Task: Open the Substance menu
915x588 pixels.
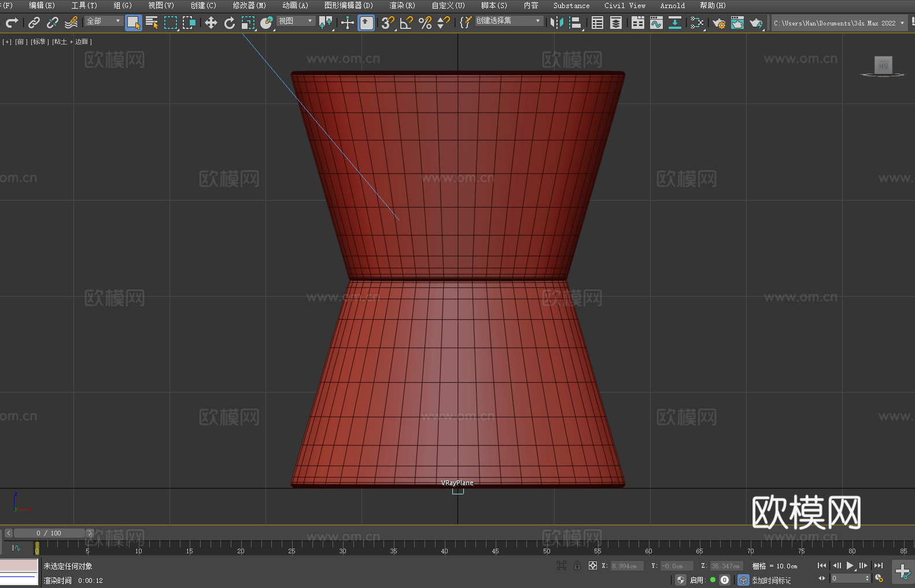Action: click(x=571, y=5)
